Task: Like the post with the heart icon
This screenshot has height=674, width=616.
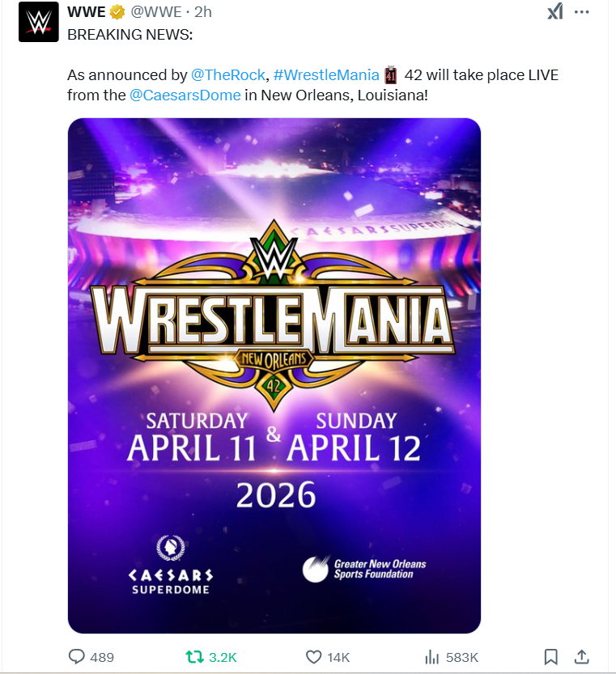Action: click(x=314, y=656)
